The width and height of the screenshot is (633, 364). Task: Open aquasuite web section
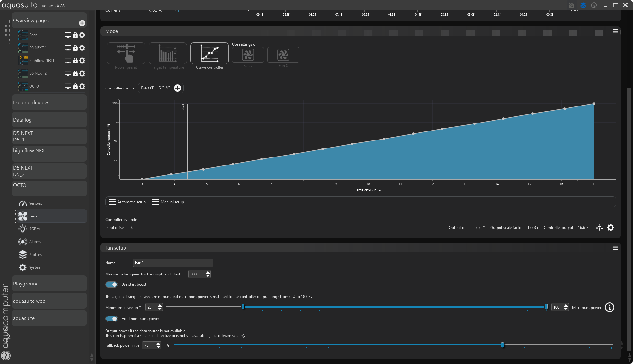[x=49, y=301]
